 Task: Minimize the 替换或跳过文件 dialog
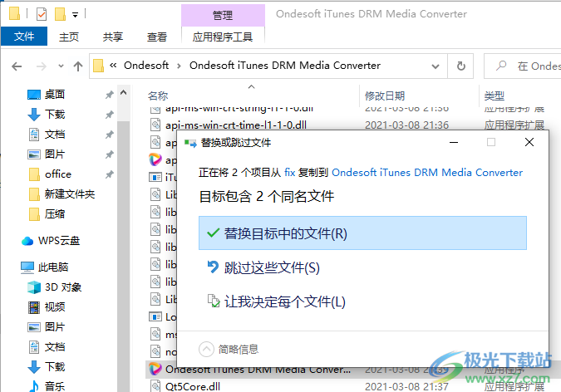coord(454,142)
